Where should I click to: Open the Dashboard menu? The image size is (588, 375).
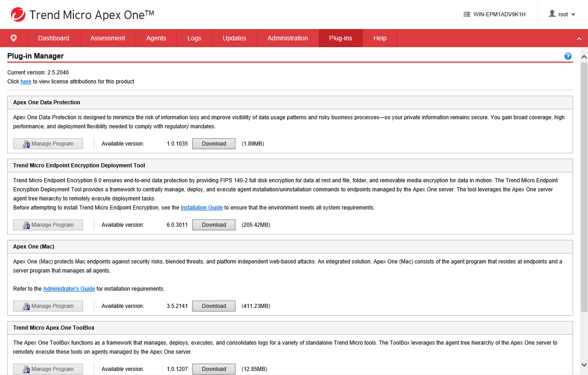pos(54,38)
